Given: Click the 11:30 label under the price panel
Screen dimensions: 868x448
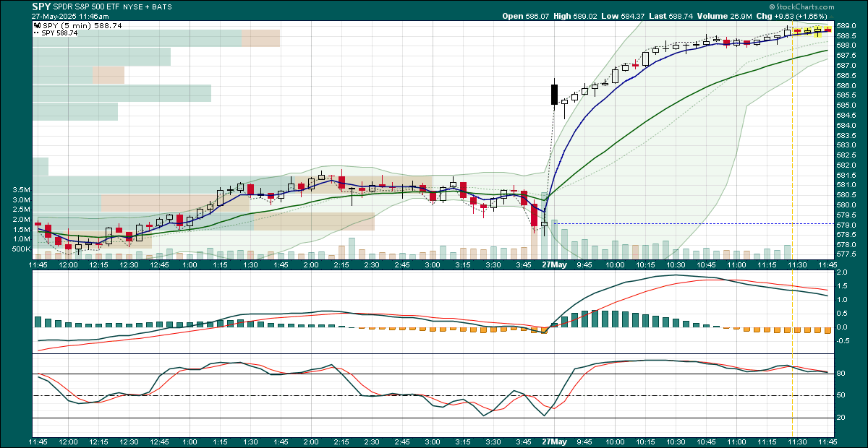Looking at the screenshot, I should coord(797,265).
